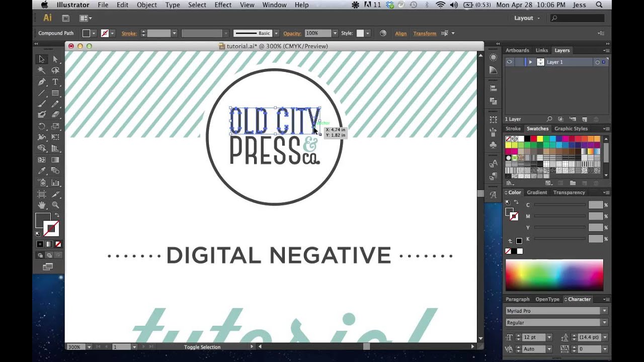644x362 pixels.
Task: Toggle visibility eye of Layer 1
Action: coord(510,62)
